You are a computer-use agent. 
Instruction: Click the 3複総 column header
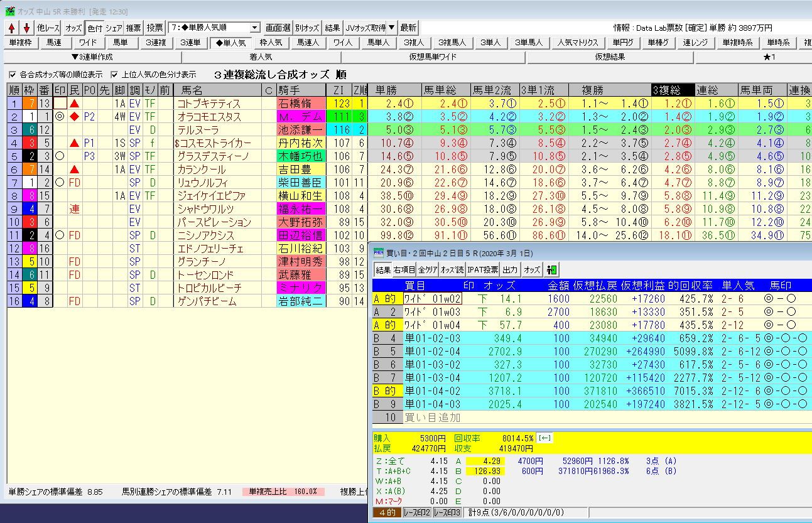click(x=673, y=90)
